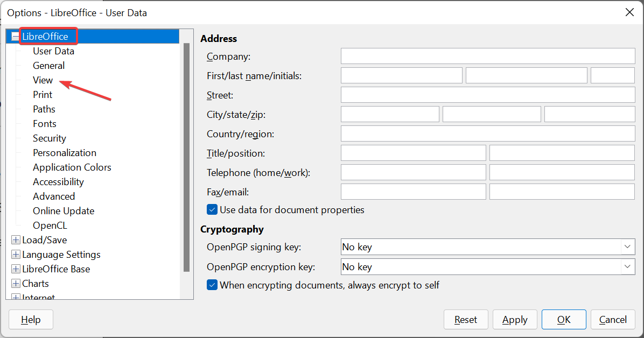644x338 pixels.
Task: Click the Apply button
Action: tap(514, 320)
